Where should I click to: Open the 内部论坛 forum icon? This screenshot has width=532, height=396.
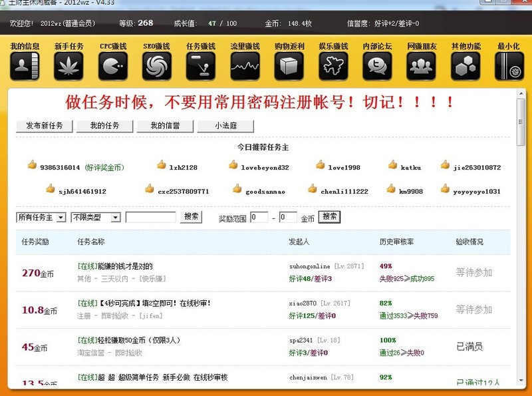(377, 66)
